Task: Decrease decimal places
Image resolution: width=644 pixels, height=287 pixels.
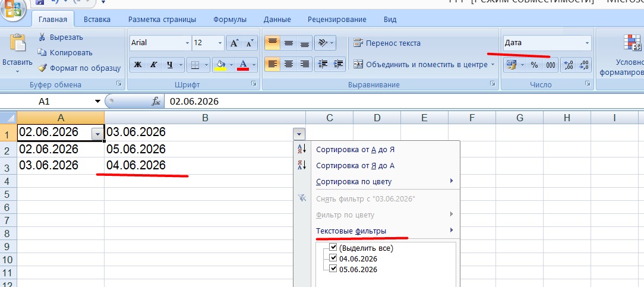Action: (584, 64)
